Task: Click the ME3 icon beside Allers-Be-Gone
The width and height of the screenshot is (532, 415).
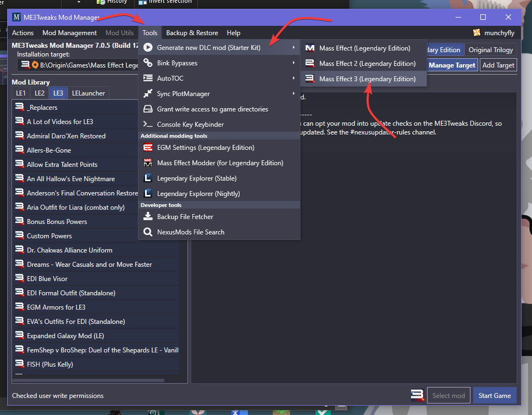Action: pyautogui.click(x=20, y=149)
